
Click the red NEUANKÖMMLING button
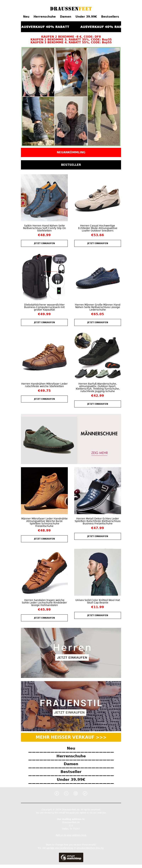click(71, 152)
